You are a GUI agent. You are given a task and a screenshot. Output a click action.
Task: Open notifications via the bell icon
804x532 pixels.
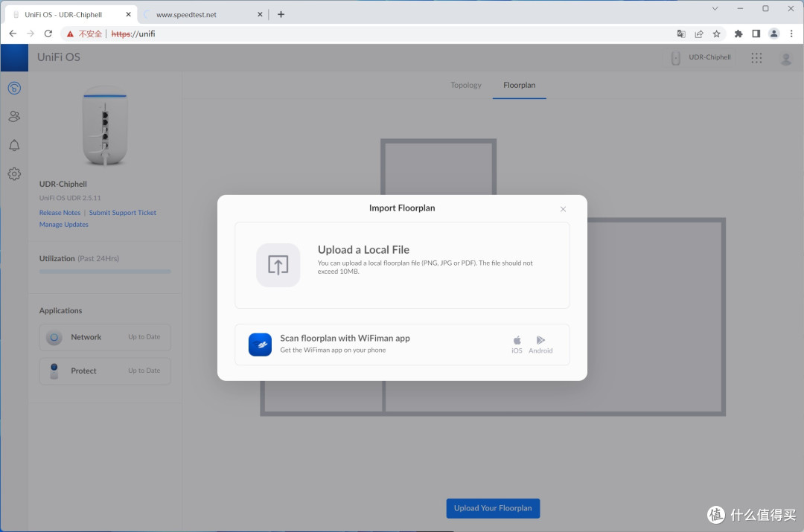coord(14,145)
